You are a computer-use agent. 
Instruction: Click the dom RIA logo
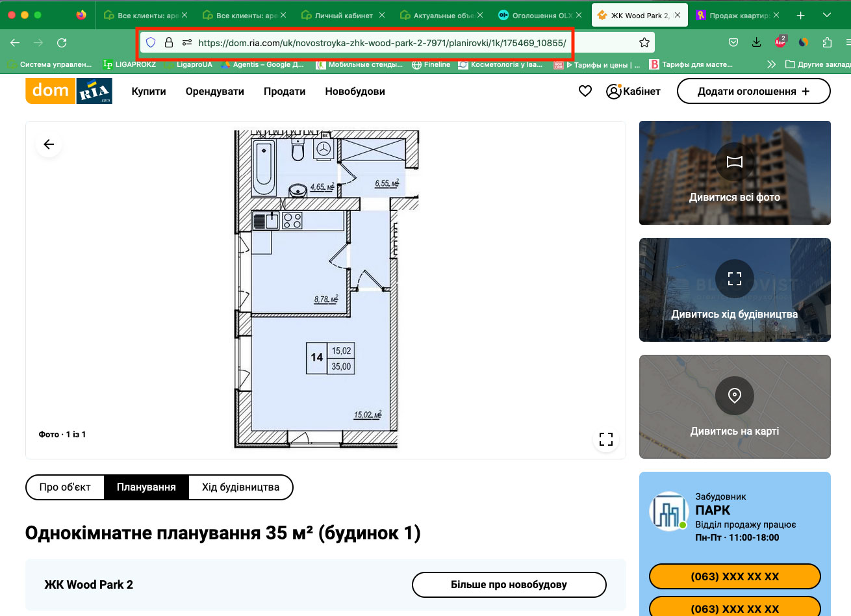(x=69, y=91)
